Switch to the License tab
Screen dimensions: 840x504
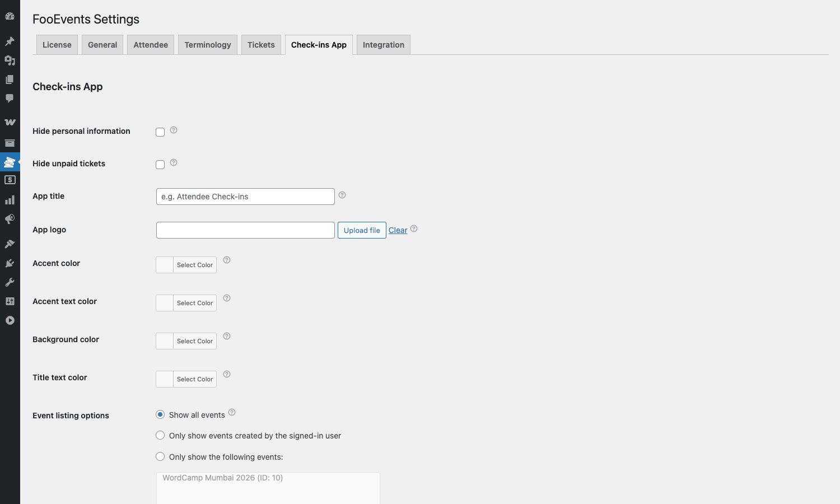coord(57,45)
